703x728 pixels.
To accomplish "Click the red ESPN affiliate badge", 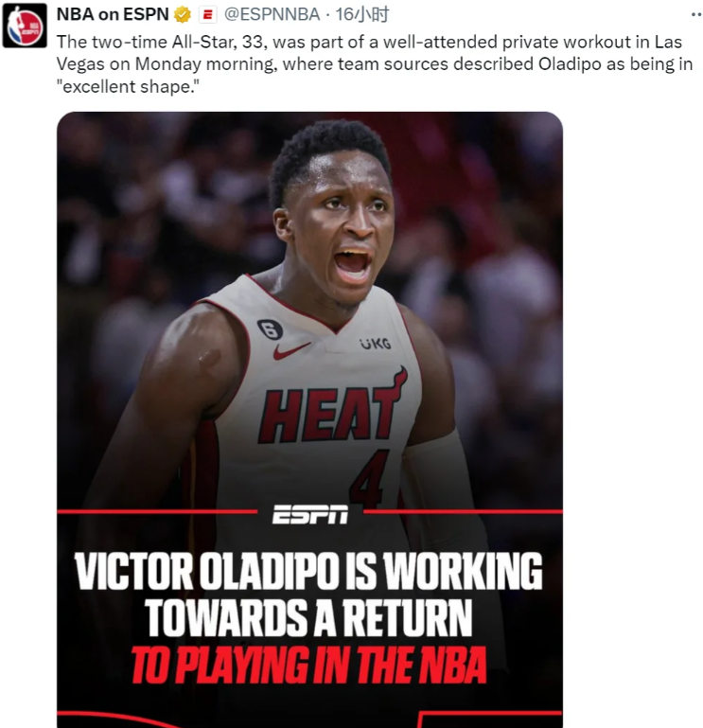I will 207,15.
